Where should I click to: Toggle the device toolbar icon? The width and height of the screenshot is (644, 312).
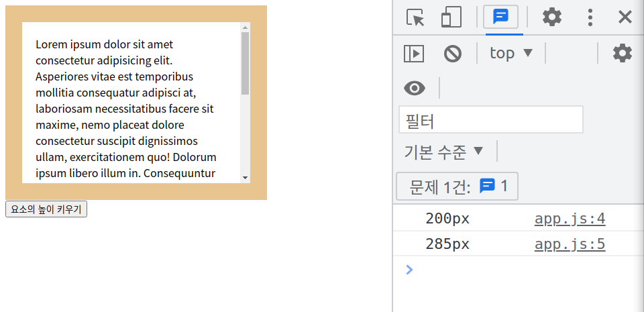pyautogui.click(x=451, y=17)
